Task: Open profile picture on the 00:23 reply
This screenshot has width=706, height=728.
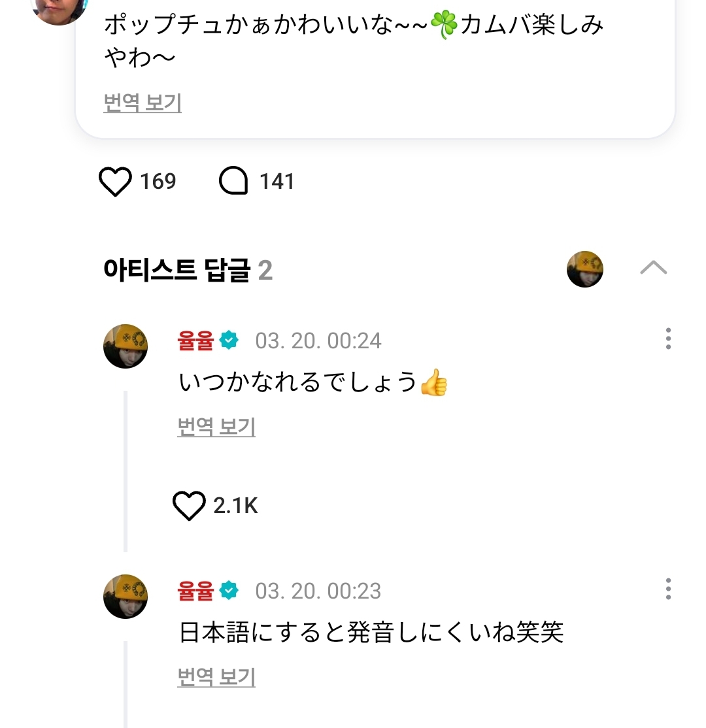Action: pos(126,597)
